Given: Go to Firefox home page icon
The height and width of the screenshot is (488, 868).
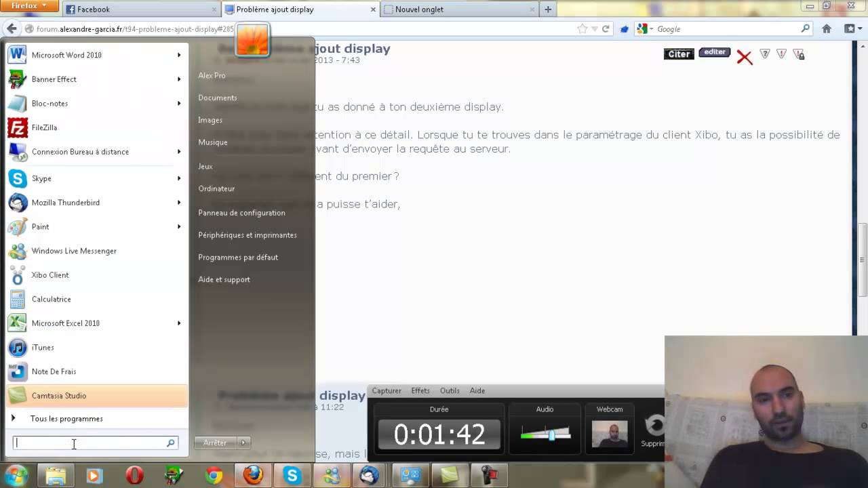Looking at the screenshot, I should coord(827,28).
